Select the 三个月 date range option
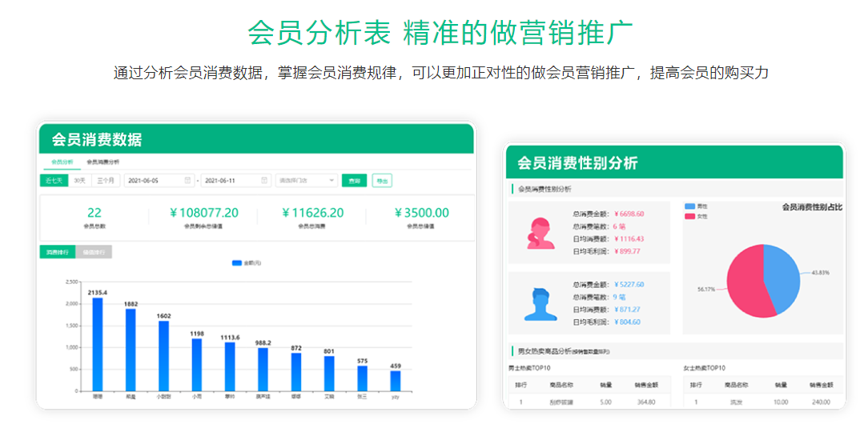Viewport: 868px width, 436px height. click(x=106, y=180)
